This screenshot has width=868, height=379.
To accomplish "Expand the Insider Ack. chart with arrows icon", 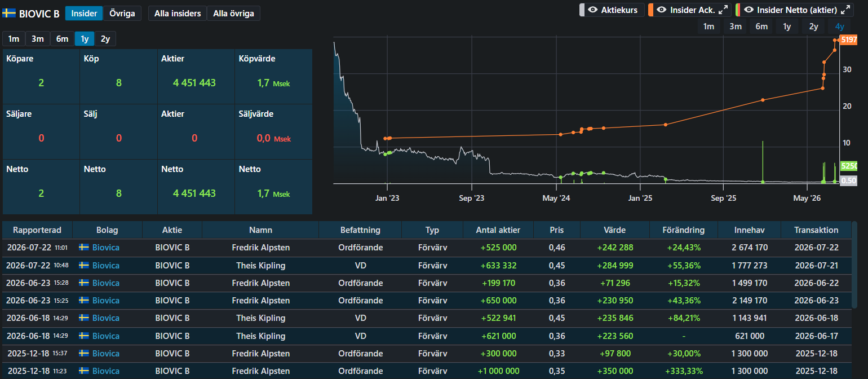I will pos(723,10).
